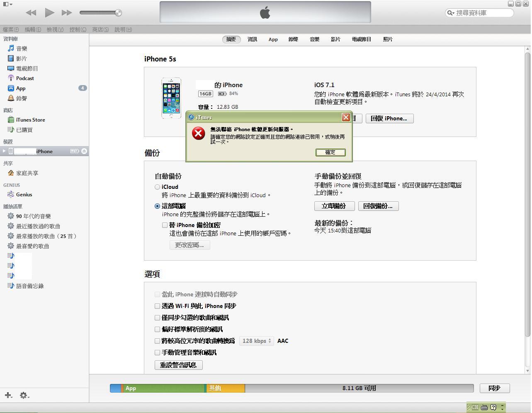This screenshot has width=532, height=413.
Task: Open the 檔案(F) menu
Action: pyautogui.click(x=11, y=29)
